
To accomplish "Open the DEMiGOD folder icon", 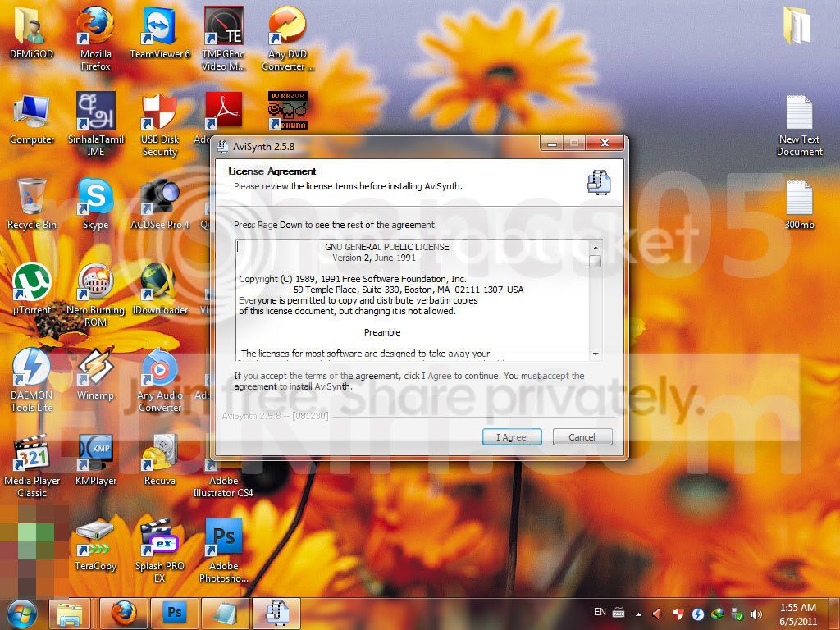I will 31,32.
